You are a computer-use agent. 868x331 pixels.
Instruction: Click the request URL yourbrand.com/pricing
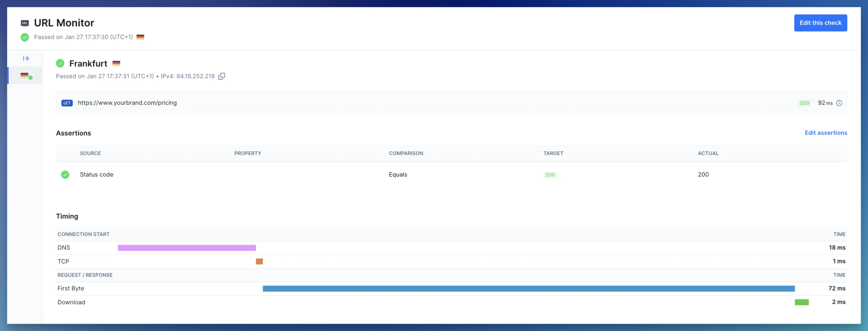127,103
